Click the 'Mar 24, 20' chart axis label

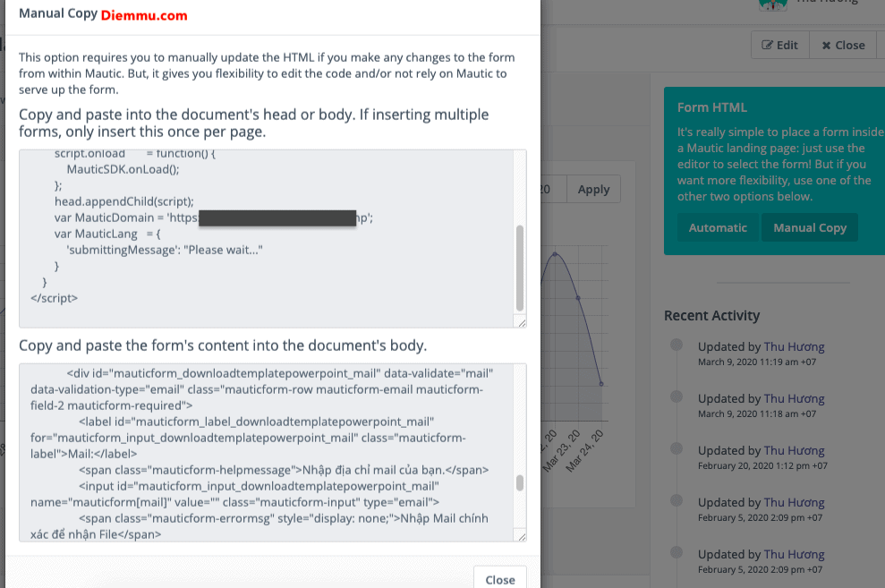[584, 450]
